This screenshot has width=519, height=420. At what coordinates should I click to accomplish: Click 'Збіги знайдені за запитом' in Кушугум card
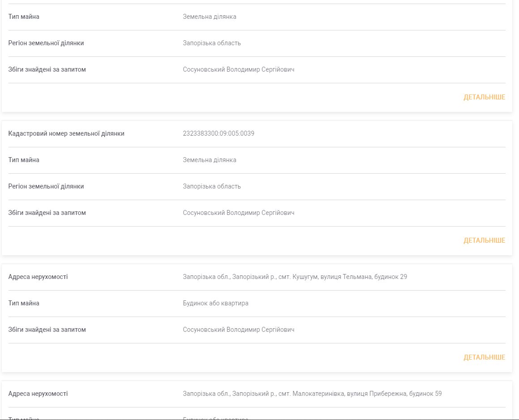[x=47, y=330]
